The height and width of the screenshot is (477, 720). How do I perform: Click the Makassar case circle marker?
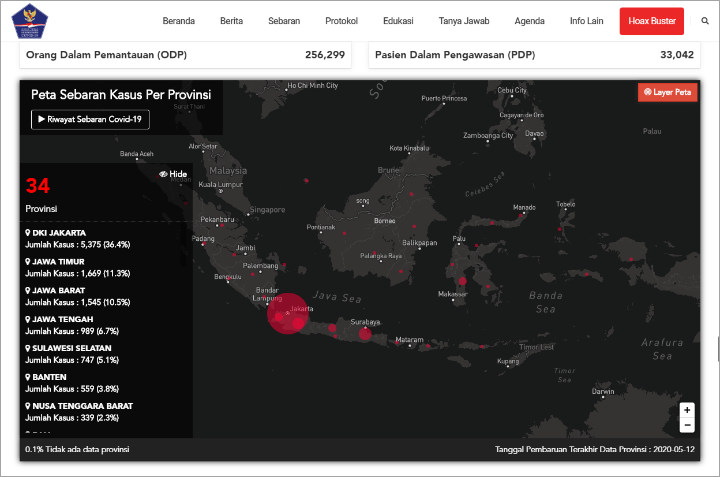point(462,281)
